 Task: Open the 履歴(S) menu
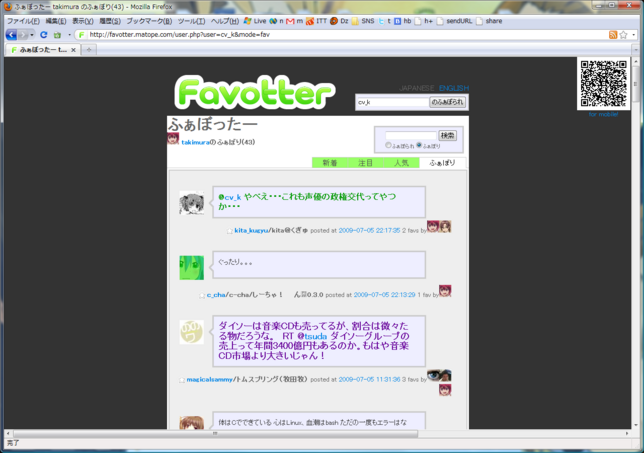click(x=110, y=21)
